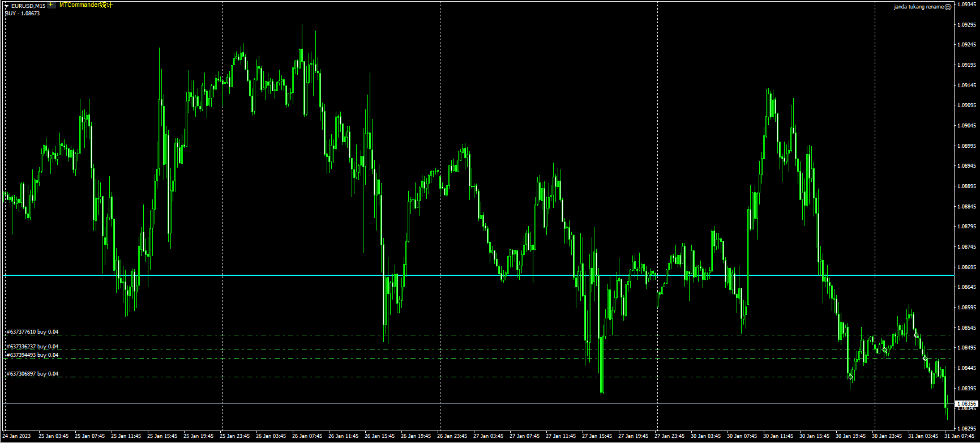980x443 pixels.
Task: Click the 30 Jan 19:45 time label
Action: [851, 437]
